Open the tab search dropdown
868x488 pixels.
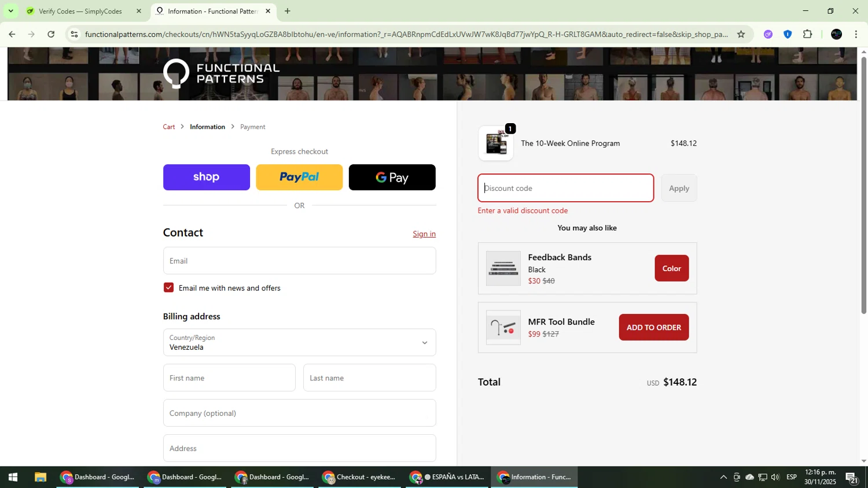tap(10, 11)
